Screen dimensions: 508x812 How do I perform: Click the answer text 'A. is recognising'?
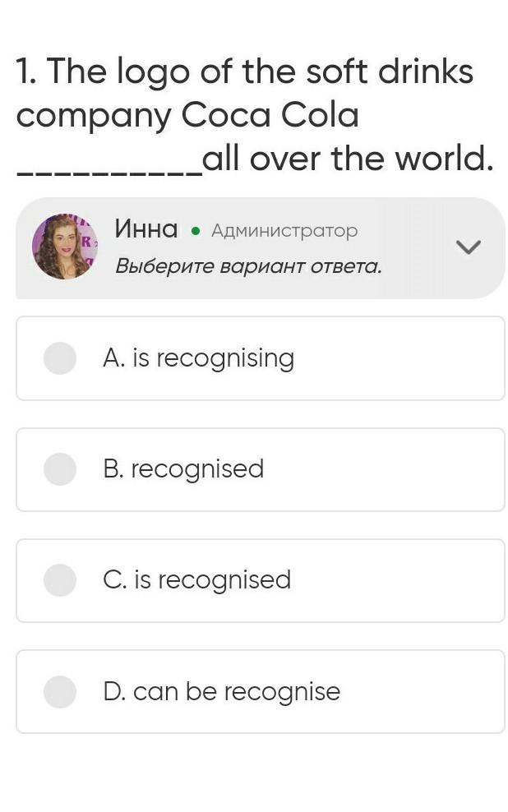pos(198,358)
